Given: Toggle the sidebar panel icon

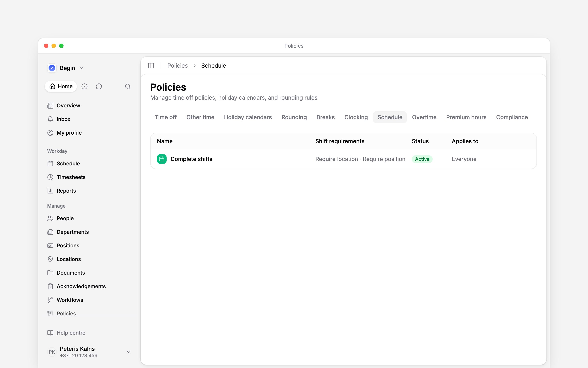Looking at the screenshot, I should click(151, 66).
